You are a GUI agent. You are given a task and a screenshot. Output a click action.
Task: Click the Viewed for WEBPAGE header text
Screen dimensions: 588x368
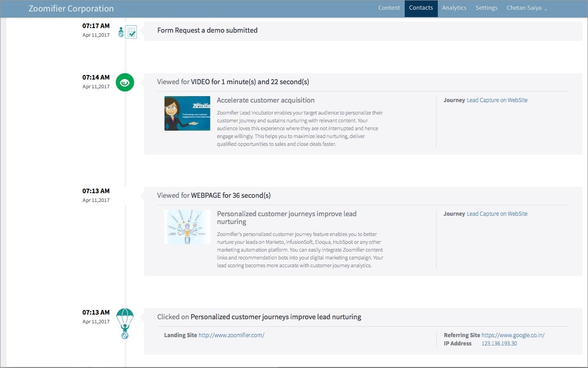click(x=214, y=195)
